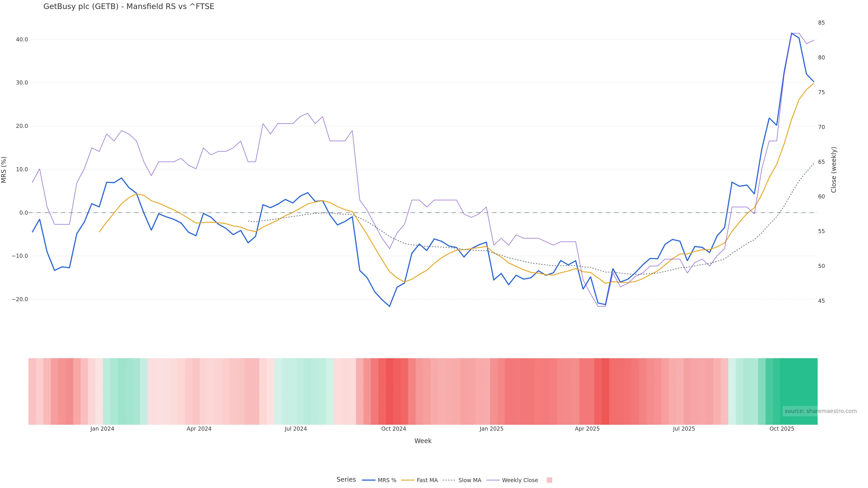Toggle the Weekly Close legend entry
Viewport: 868px width, 488px height.
(x=520, y=480)
